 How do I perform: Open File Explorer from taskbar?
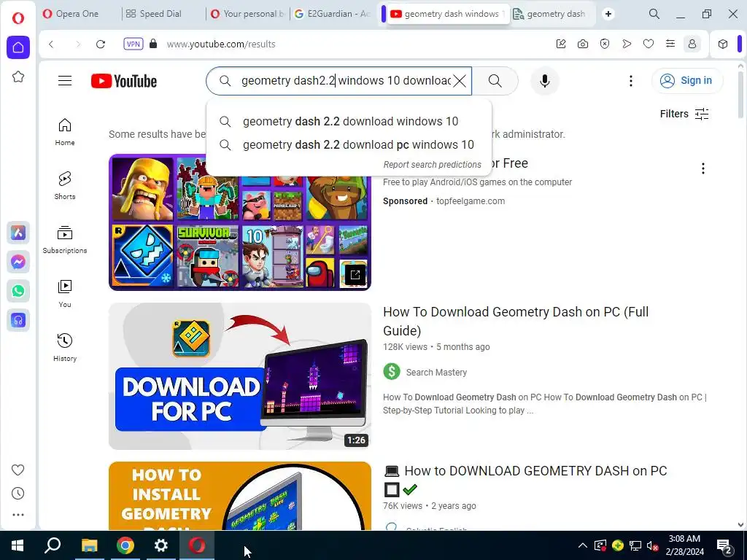[89, 545]
